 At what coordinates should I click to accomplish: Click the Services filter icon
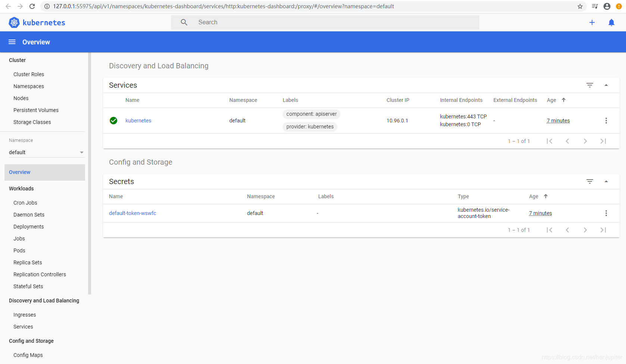click(x=590, y=85)
